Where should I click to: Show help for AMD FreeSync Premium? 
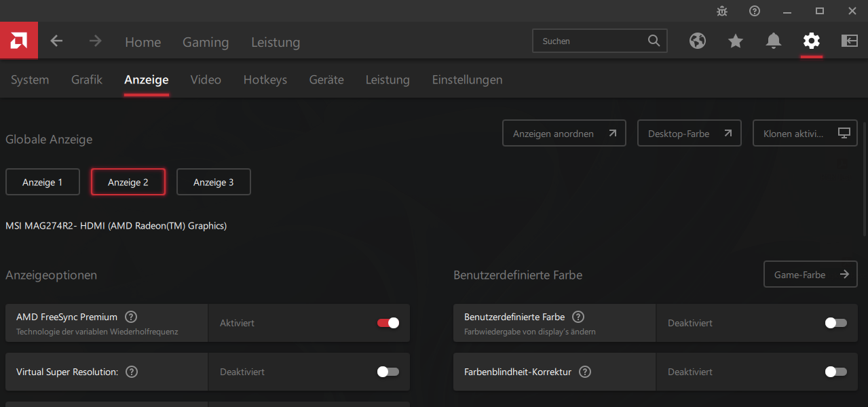click(132, 317)
